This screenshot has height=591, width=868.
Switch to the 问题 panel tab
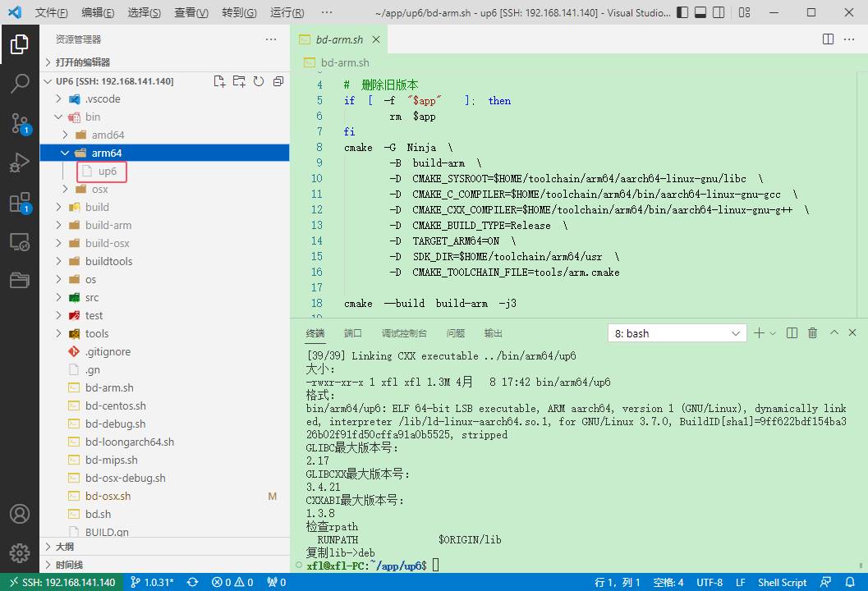click(x=455, y=333)
